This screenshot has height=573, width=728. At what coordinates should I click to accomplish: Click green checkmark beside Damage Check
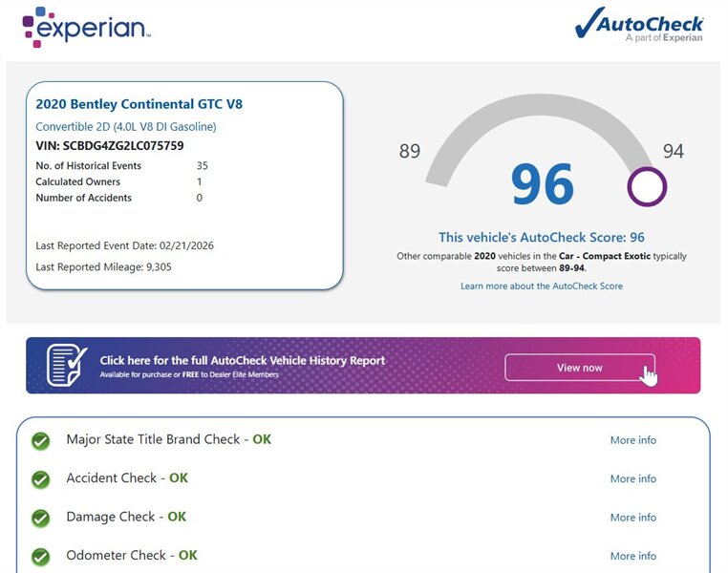(x=41, y=518)
